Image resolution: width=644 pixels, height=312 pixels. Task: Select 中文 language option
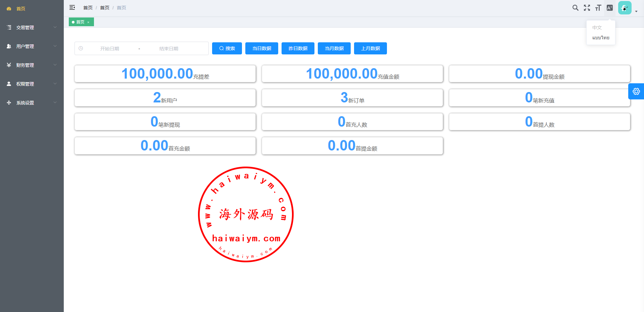[x=597, y=28]
